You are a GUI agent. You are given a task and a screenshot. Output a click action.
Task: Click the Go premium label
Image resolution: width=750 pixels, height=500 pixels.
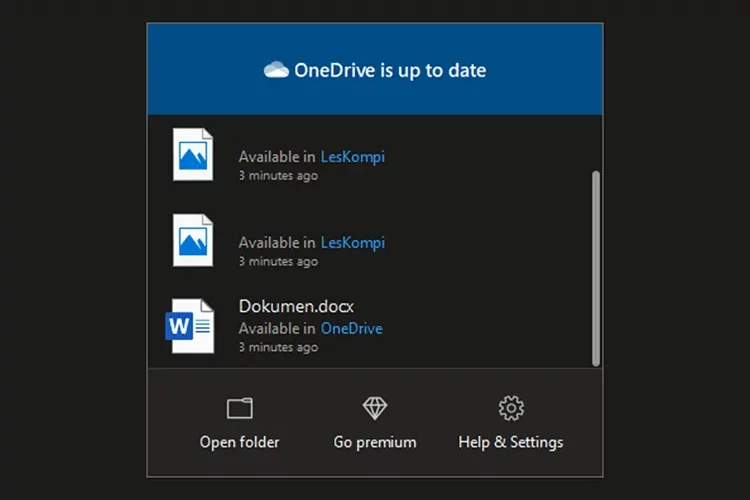(375, 442)
